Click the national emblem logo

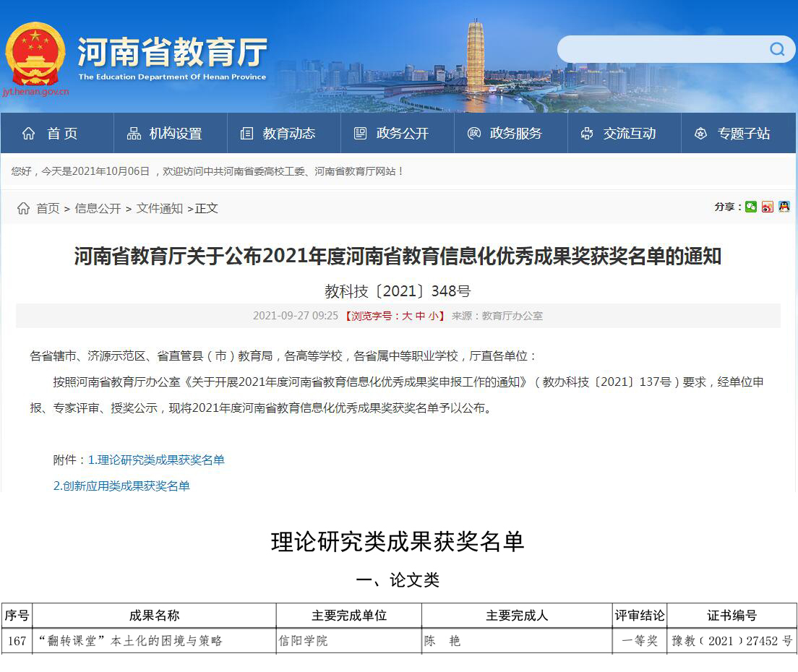pos(35,54)
